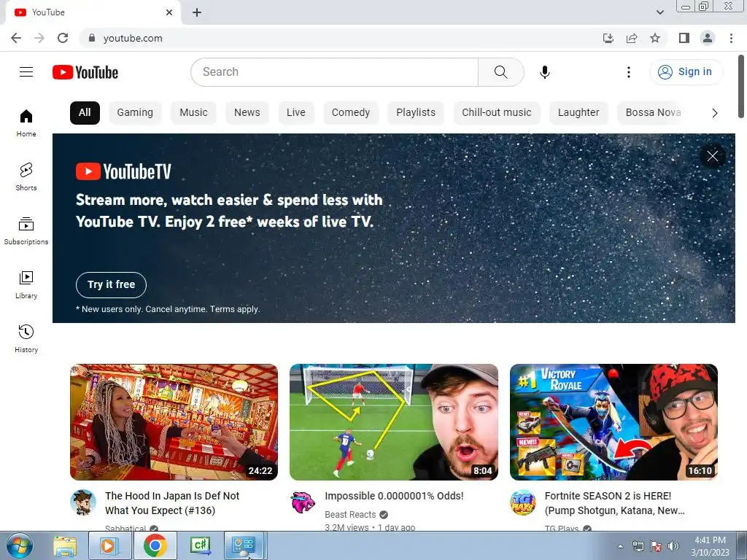Viewport: 747px width, 560px height.
Task: Click the share page icon
Action: [632, 38]
